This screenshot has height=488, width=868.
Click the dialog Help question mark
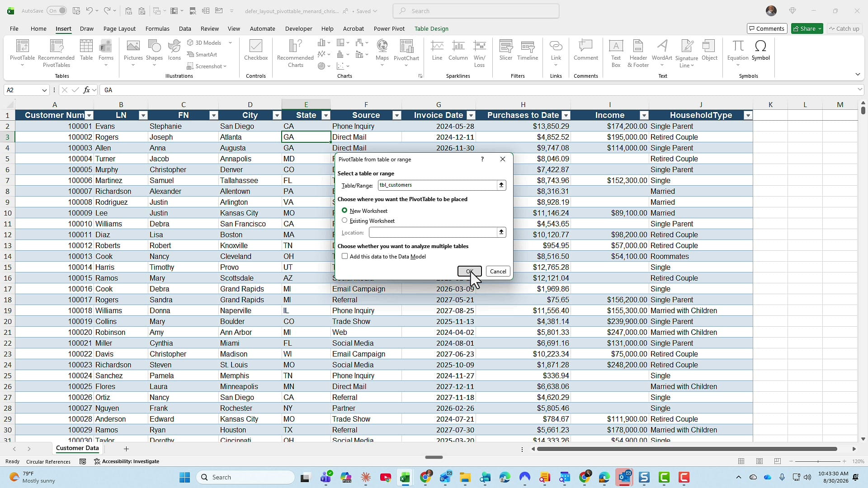tap(482, 159)
